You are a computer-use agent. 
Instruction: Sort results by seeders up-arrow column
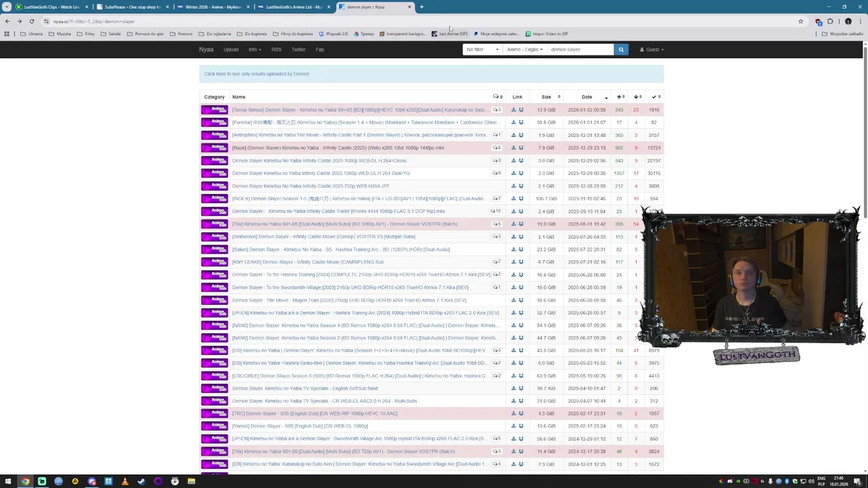coord(620,97)
